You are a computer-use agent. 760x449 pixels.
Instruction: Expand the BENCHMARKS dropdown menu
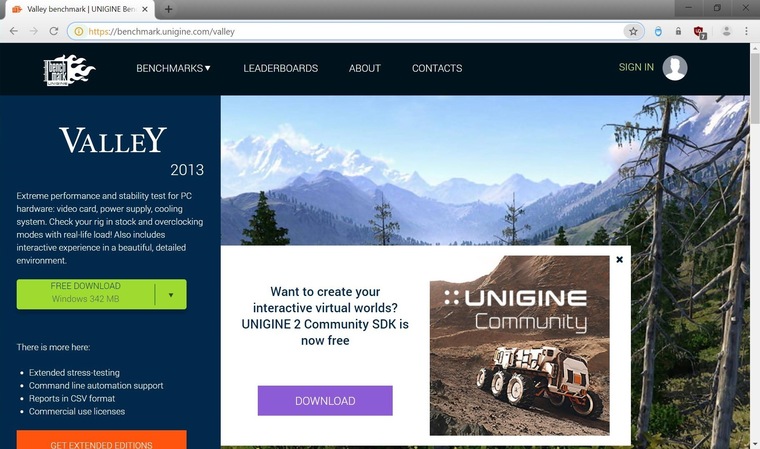(x=173, y=68)
